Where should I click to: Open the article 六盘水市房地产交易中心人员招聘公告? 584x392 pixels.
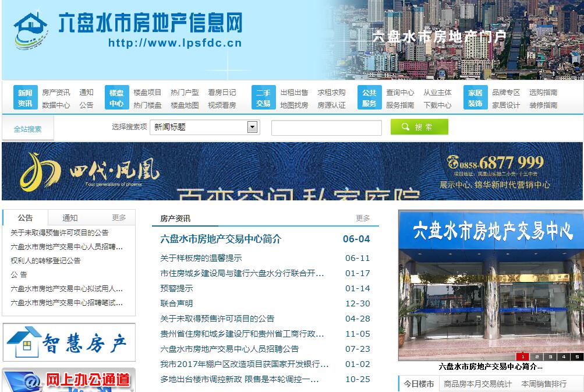(x=229, y=349)
